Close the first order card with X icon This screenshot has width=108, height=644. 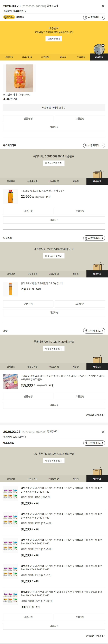tap(103, 6)
